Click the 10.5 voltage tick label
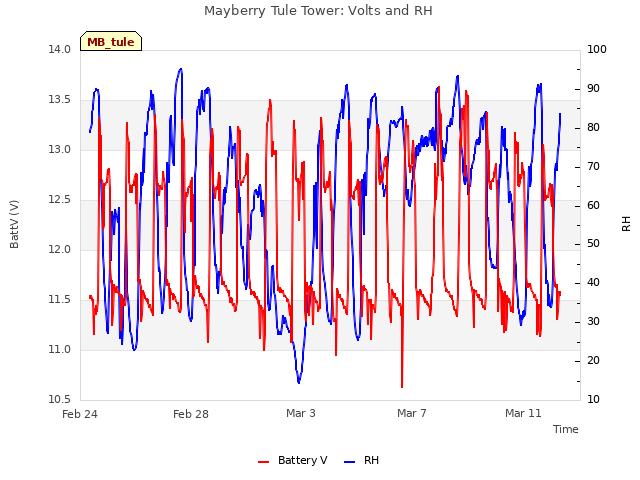This screenshot has width=640, height=480. [x=60, y=399]
